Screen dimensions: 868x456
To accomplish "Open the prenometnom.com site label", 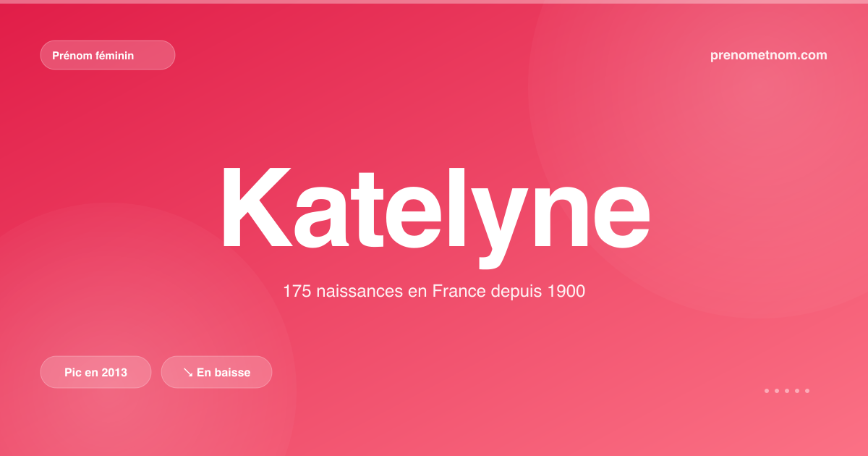I will 768,55.
